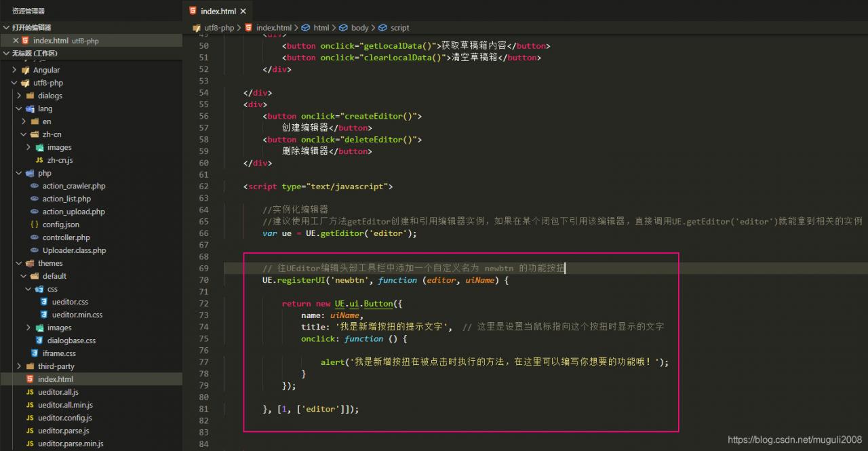Click the icon beside Uploader.class.php
The height and width of the screenshot is (451, 868).
click(35, 250)
